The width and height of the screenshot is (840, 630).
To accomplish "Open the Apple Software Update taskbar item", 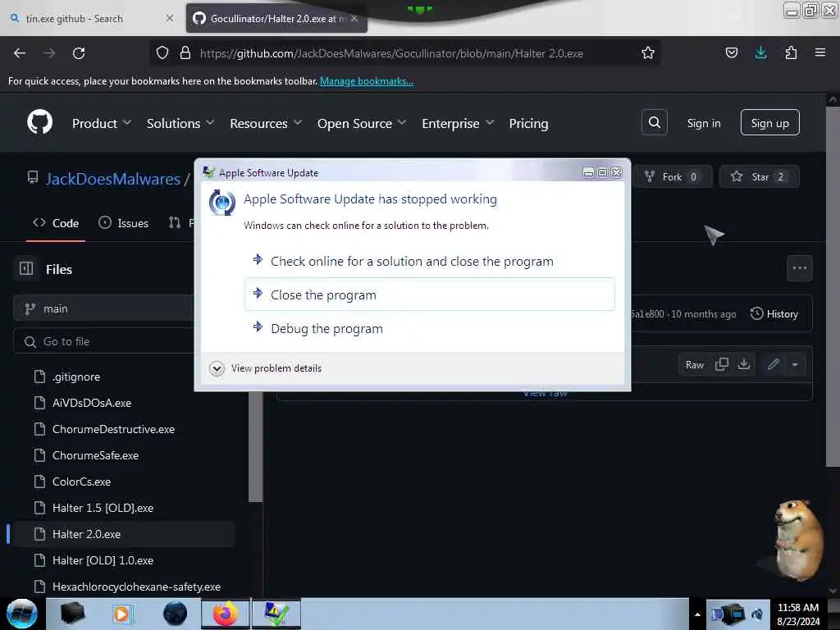I will coord(276,614).
